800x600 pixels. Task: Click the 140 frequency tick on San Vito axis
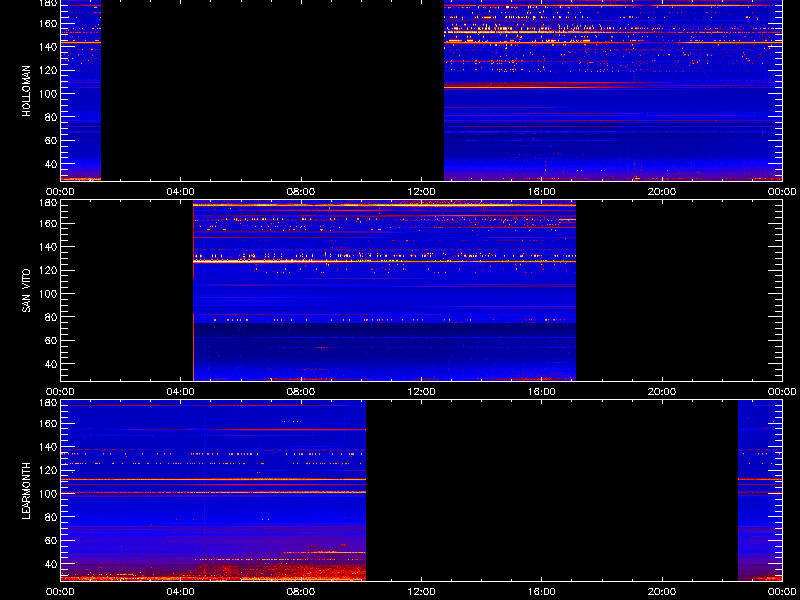tap(49, 247)
